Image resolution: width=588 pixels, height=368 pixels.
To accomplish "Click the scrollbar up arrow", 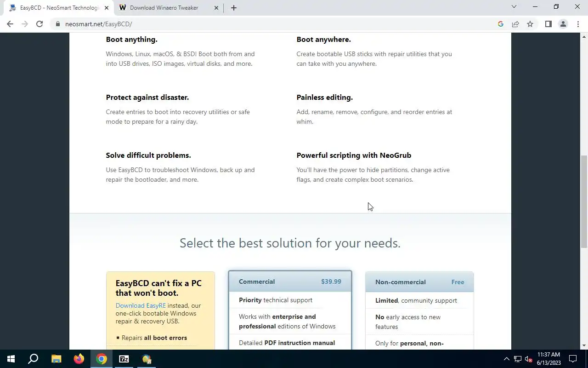I will (x=584, y=36).
